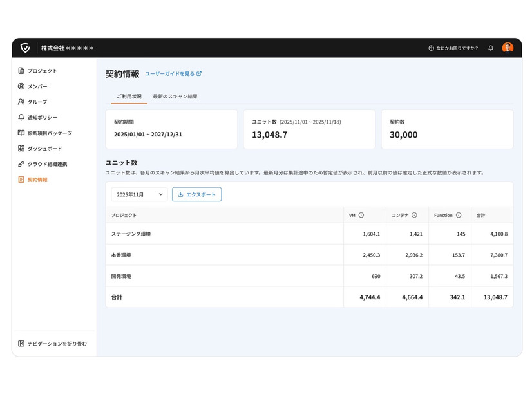This screenshot has width=532, height=399.
Task: Expand the 2025年11月 month dropdown
Action: pos(139,194)
